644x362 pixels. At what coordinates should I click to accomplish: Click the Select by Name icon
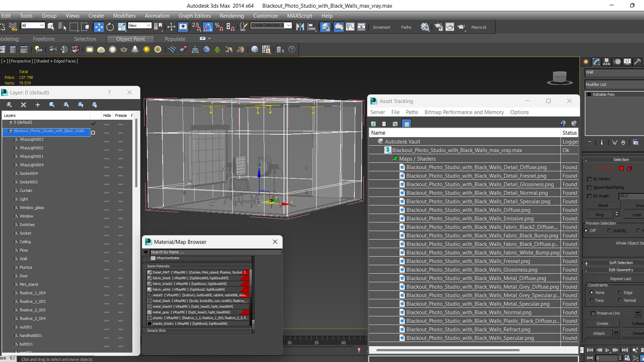62,27
